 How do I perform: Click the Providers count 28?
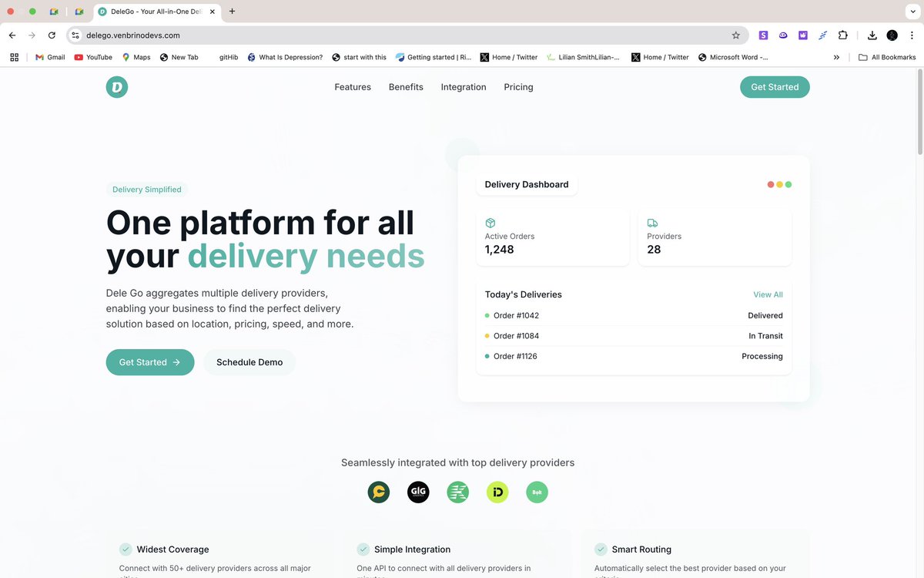point(654,250)
